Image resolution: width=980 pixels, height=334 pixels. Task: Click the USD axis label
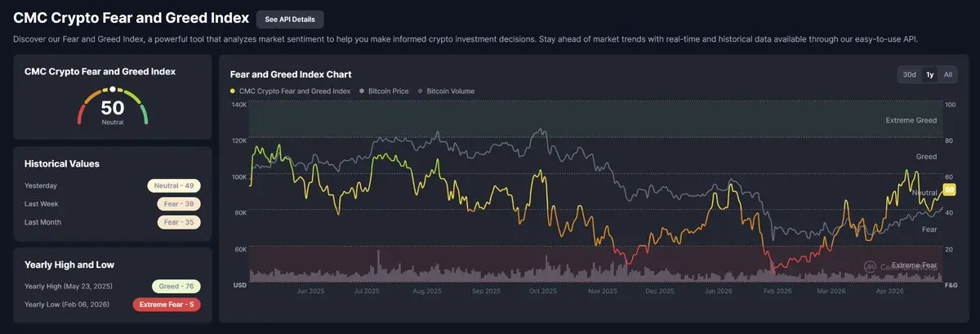click(x=240, y=285)
